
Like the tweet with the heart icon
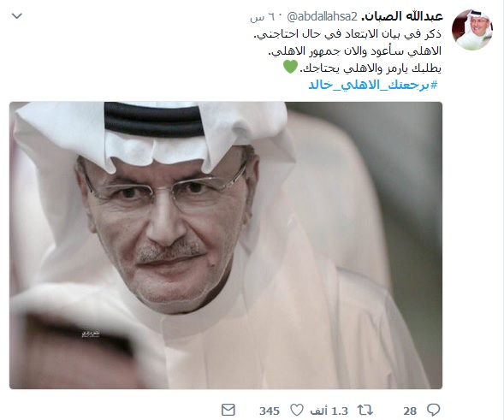click(297, 411)
